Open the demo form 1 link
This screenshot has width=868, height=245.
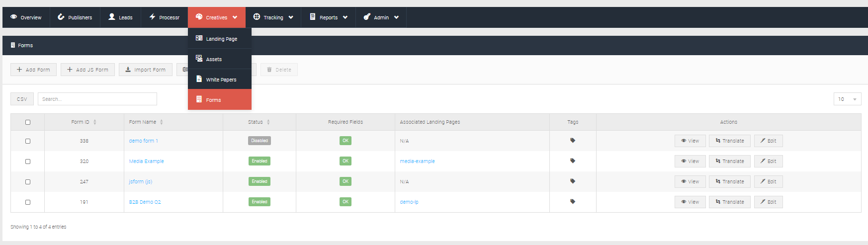[143, 141]
